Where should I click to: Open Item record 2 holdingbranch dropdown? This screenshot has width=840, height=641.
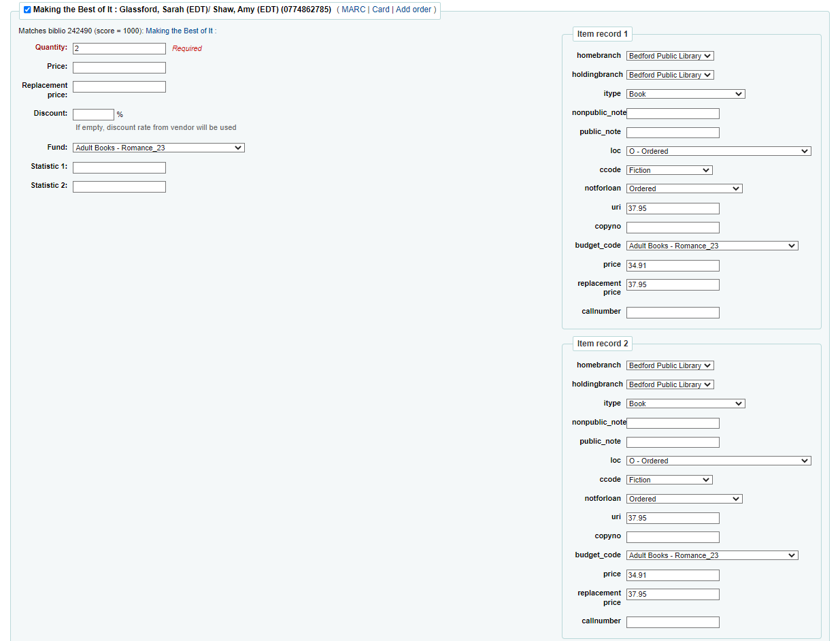[670, 384]
